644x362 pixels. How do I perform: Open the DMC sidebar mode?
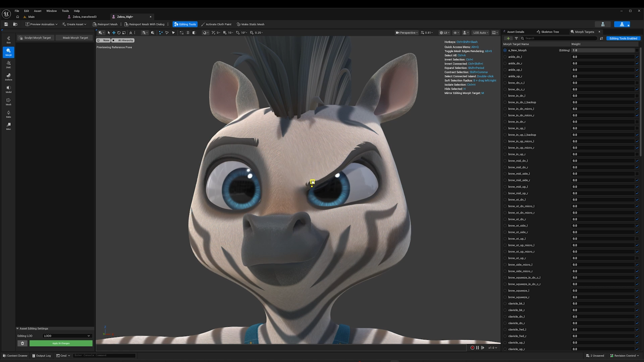(8, 65)
